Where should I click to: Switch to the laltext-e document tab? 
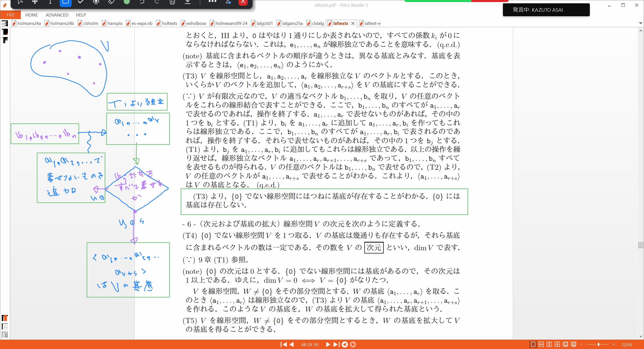tap(370, 23)
